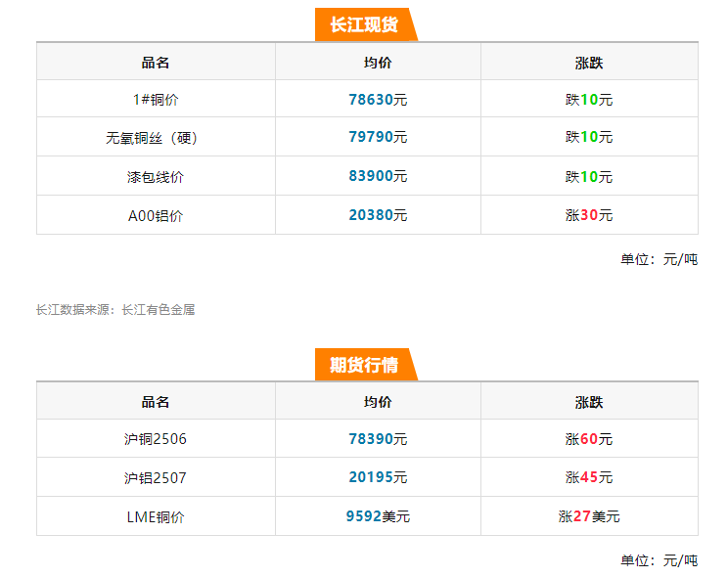Select the 沪铝2507 futures contract name
Viewport: 728px width, 578px height.
(156, 478)
